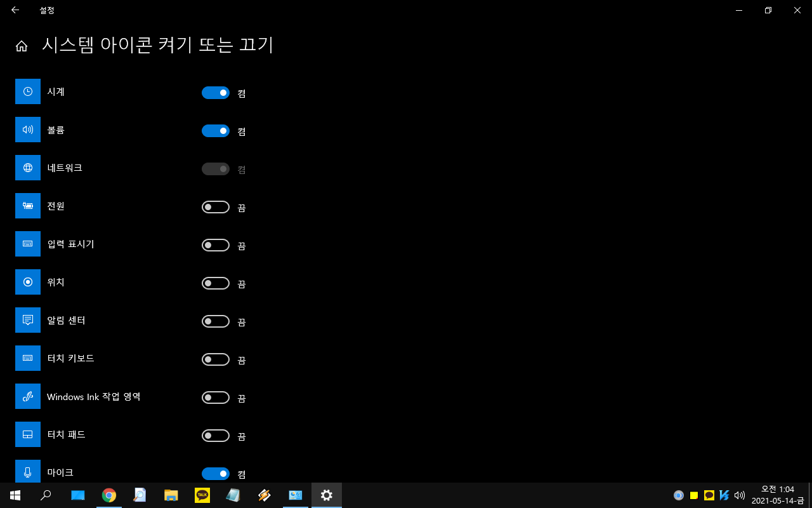812x508 pixels.
Task: Click the touch keyboard (터치 키보드) tile icon
Action: pyautogui.click(x=28, y=358)
